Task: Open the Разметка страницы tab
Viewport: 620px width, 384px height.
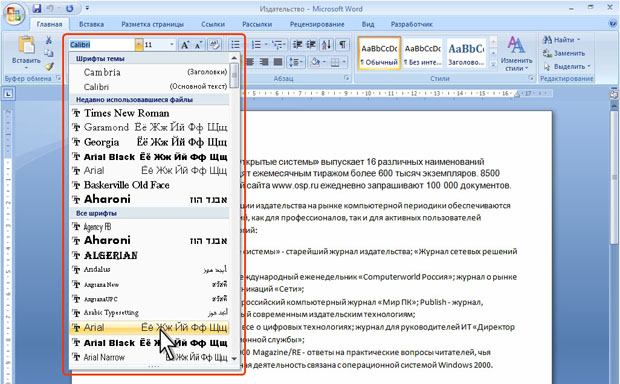Action: pos(152,24)
